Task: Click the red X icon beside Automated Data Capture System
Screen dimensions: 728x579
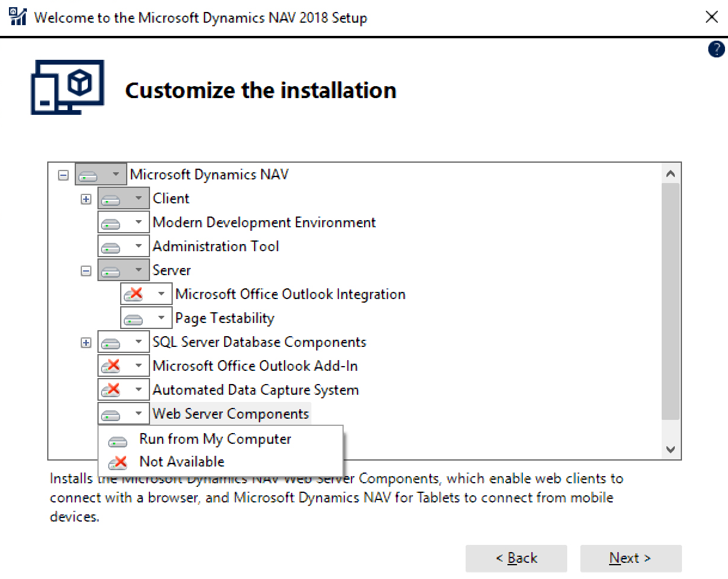Action: click(111, 390)
